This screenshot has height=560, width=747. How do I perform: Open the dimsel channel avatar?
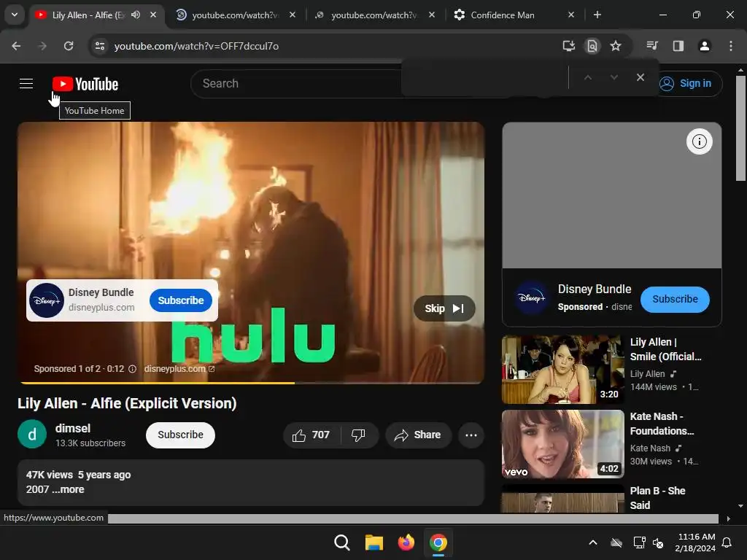[32, 435]
